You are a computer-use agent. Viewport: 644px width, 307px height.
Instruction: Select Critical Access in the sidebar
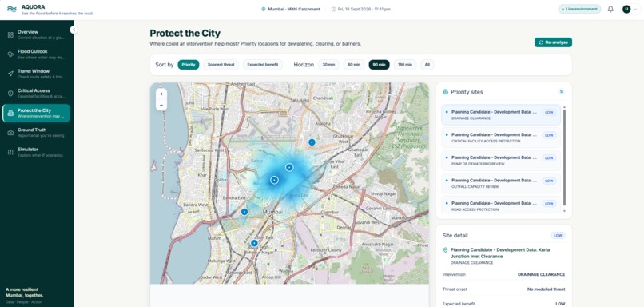click(36, 94)
